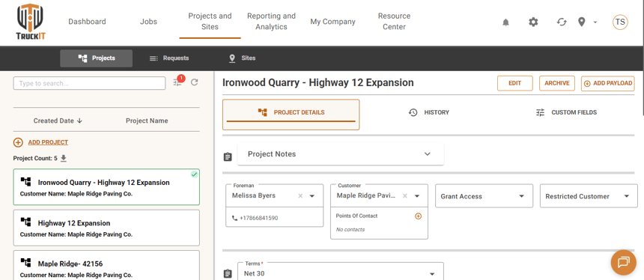Click the Created Date sort arrow

pyautogui.click(x=79, y=121)
